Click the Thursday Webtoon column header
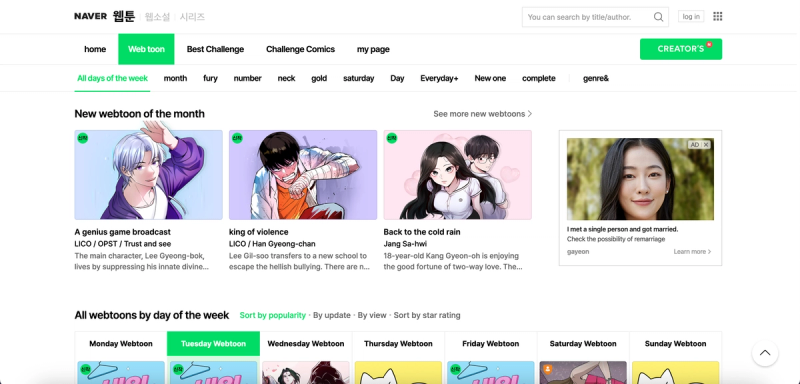800x384 pixels. 398,344
